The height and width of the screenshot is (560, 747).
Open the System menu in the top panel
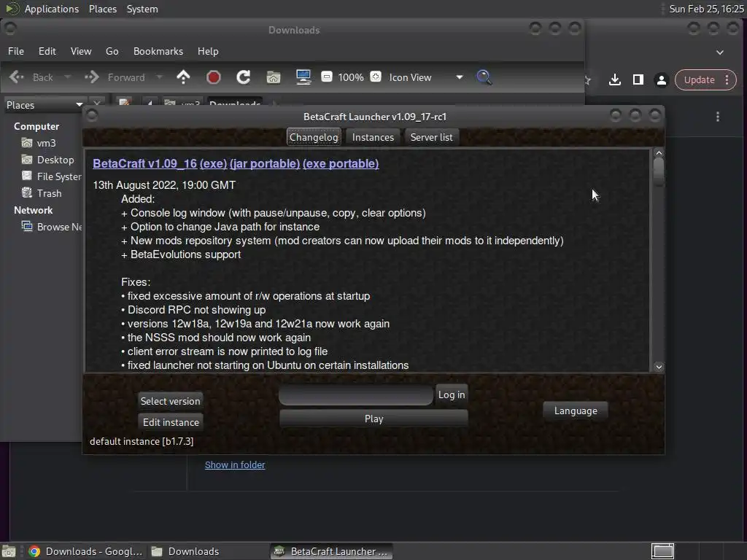pyautogui.click(x=142, y=9)
